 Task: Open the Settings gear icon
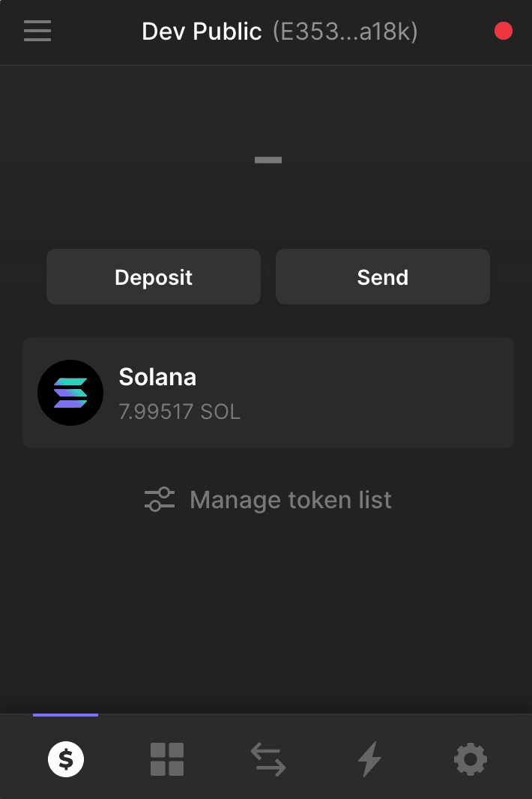[x=470, y=759]
